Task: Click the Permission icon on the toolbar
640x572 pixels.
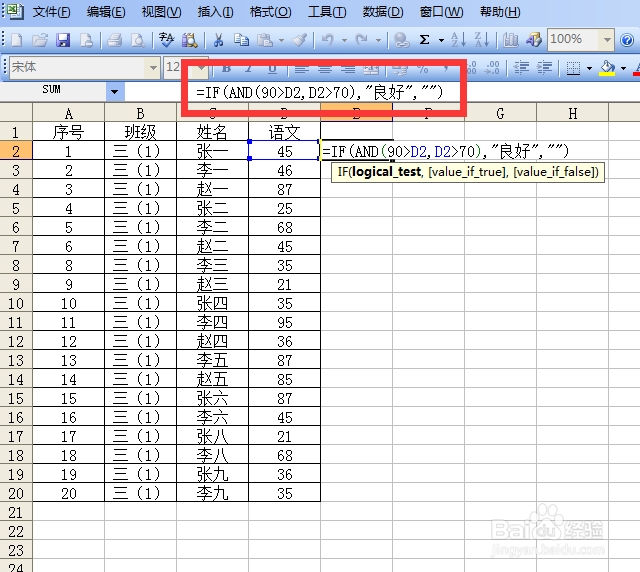Action: coord(87,40)
